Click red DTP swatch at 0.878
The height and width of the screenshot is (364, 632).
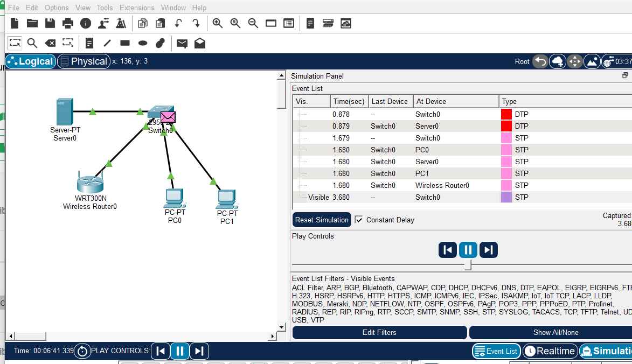[x=506, y=114]
